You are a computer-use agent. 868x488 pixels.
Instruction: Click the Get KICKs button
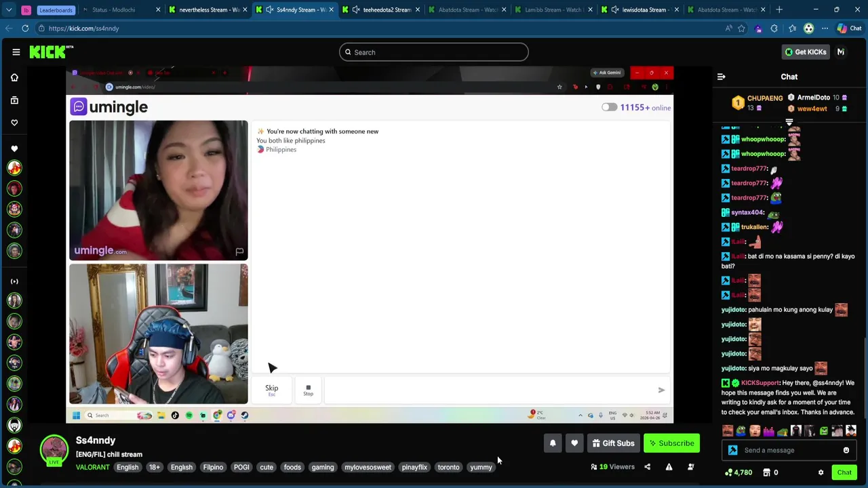click(806, 52)
